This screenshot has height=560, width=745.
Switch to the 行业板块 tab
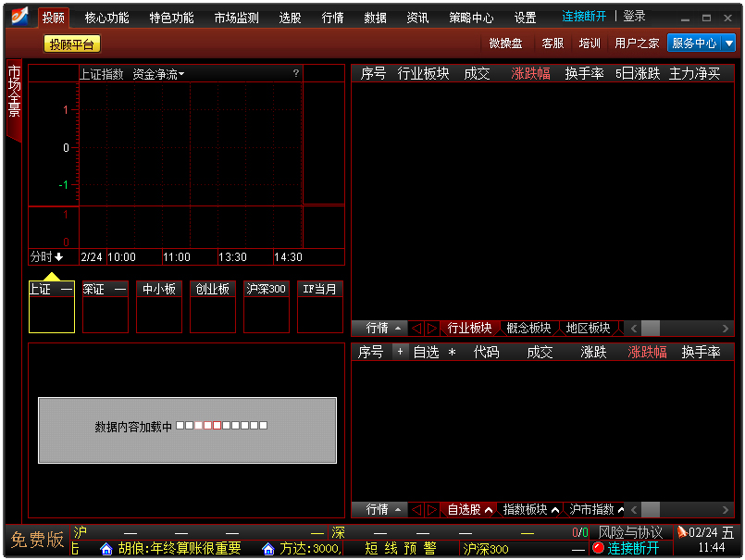tap(469, 328)
